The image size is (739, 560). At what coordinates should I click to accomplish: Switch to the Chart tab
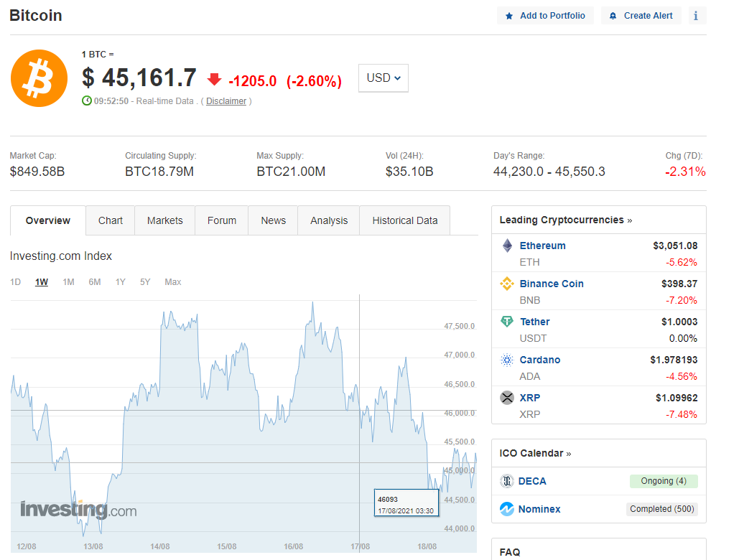(x=111, y=220)
